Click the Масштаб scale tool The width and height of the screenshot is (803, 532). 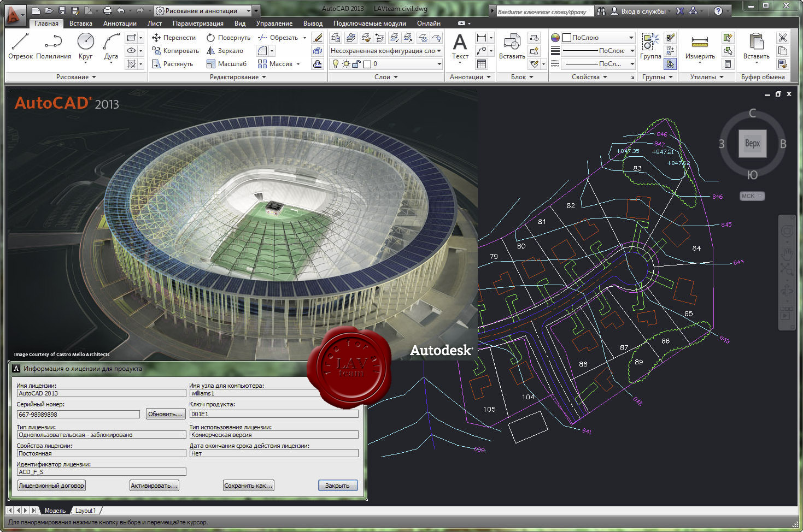(x=226, y=64)
